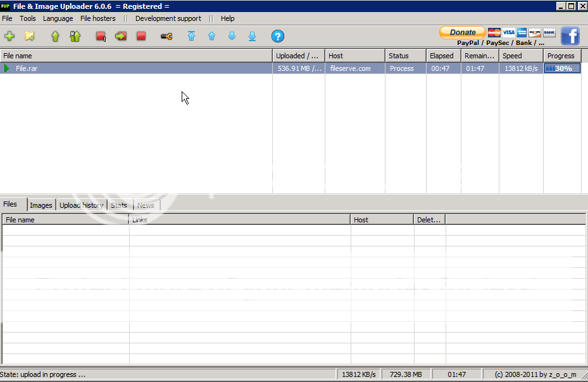Select the File.rar row in upload queue
588x382 pixels.
127,68
